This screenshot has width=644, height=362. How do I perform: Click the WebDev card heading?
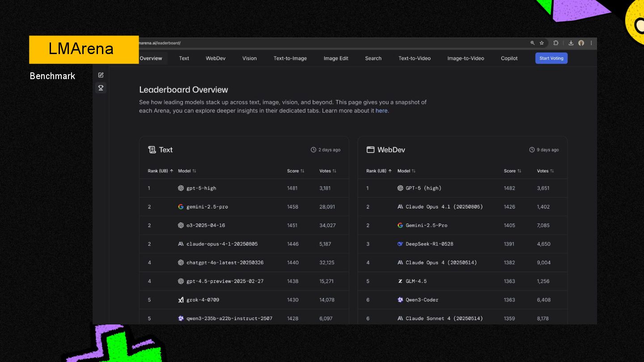[x=391, y=150]
